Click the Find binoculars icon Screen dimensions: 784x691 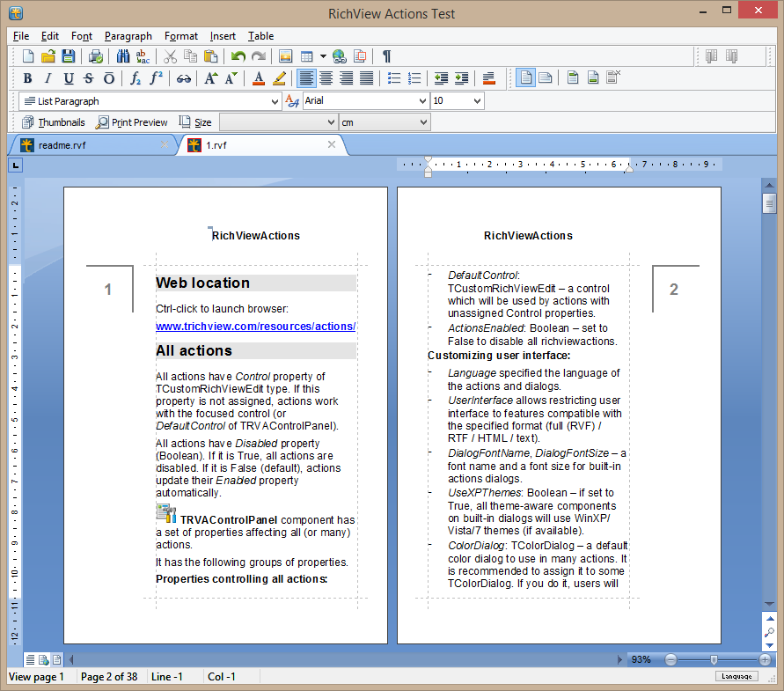pyautogui.click(x=123, y=56)
